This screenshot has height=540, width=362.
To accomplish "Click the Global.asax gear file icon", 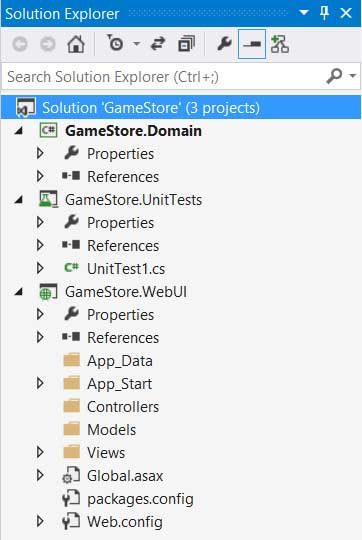I will point(71,475).
